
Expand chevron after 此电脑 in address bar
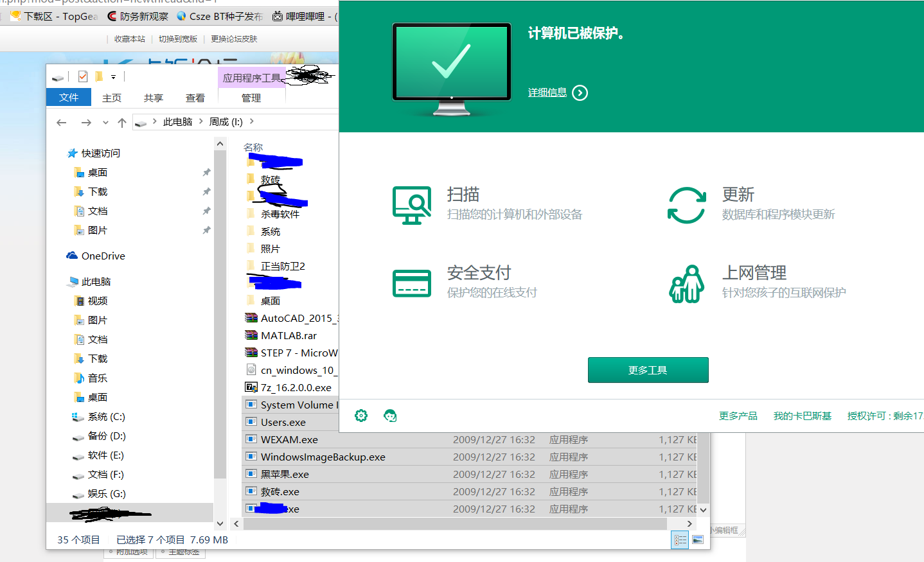click(x=201, y=121)
